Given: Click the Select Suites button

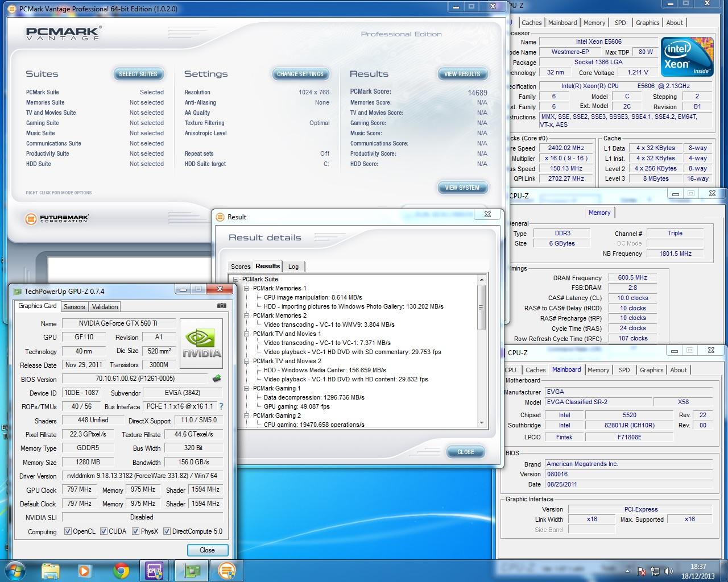Looking at the screenshot, I should pos(138,74).
